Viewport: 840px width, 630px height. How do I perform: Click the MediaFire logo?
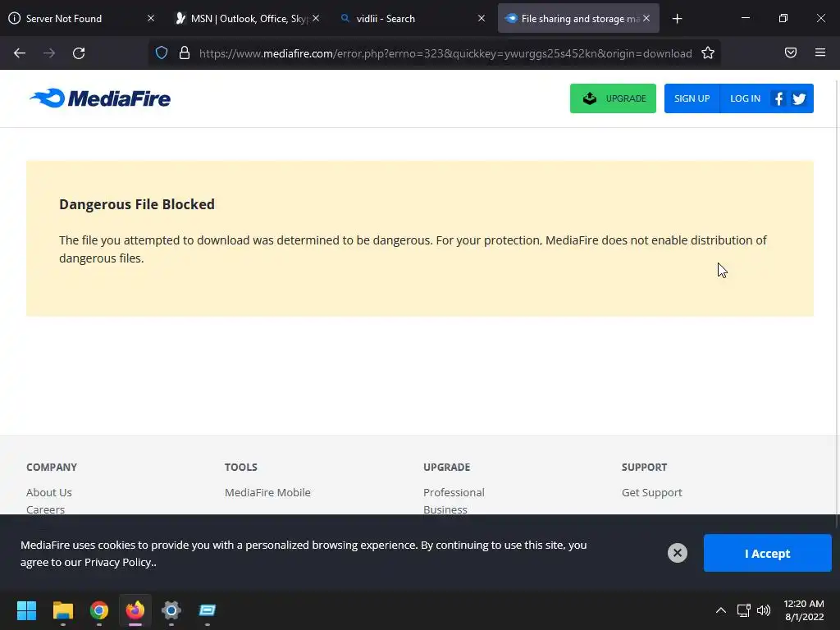[x=100, y=98]
